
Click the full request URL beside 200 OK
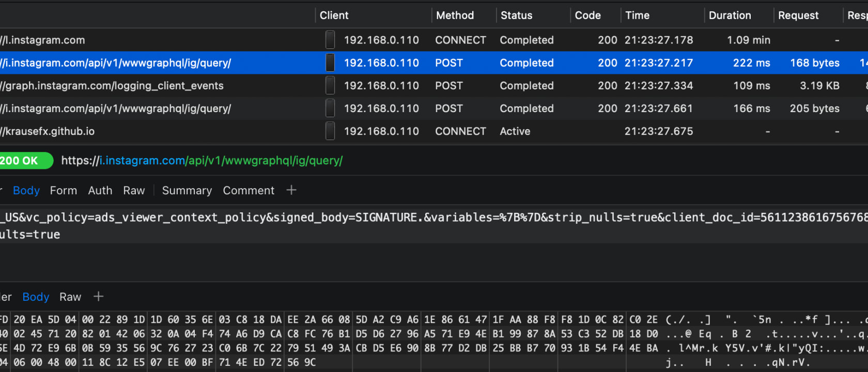[x=202, y=161]
